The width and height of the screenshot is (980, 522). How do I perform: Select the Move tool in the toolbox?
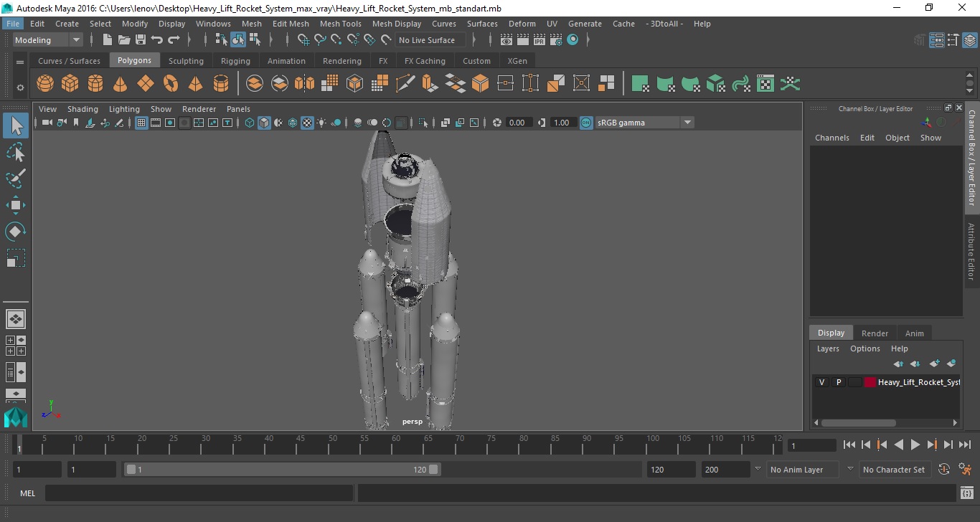tap(16, 205)
